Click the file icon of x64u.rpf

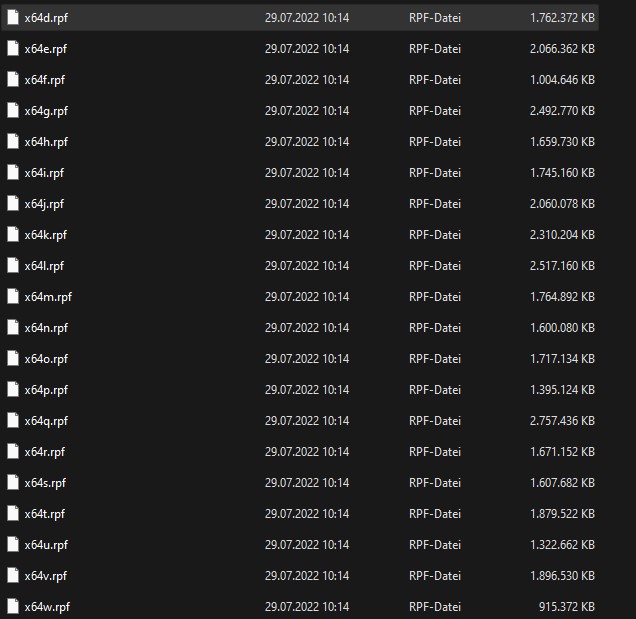(x=13, y=544)
